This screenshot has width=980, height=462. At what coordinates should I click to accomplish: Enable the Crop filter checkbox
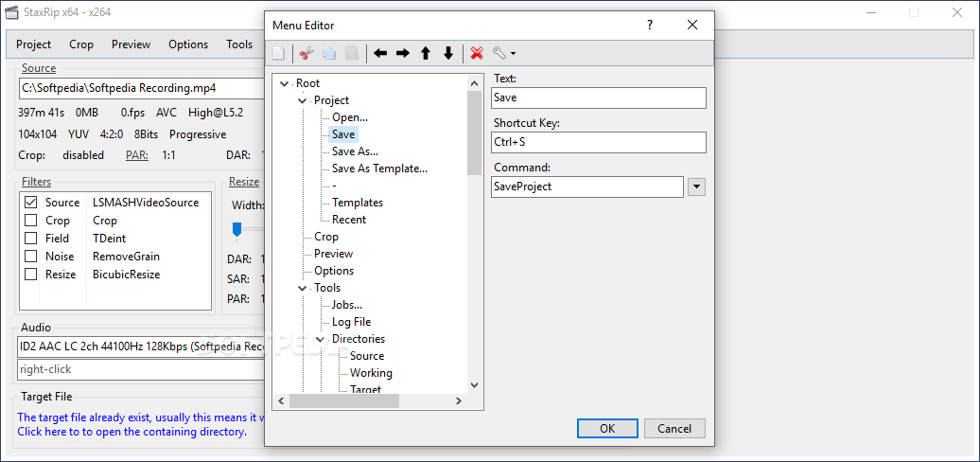(30, 221)
